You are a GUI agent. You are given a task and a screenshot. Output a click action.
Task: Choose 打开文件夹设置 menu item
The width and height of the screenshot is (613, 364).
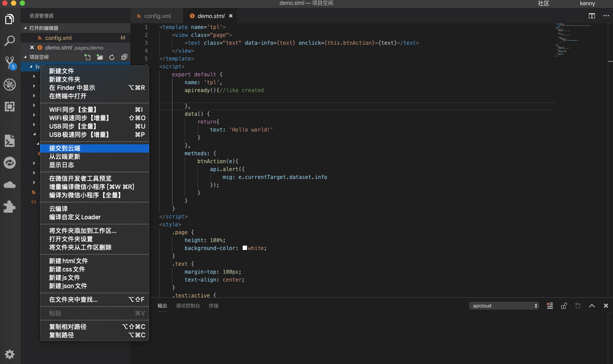[x=94, y=239]
